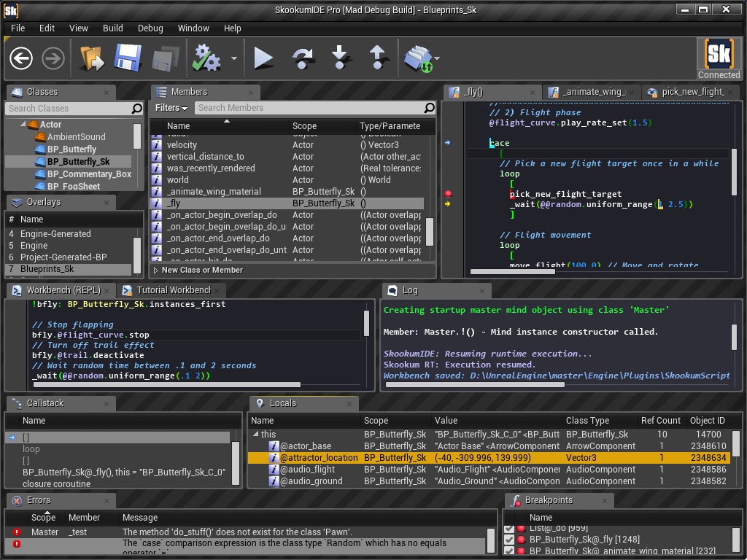Click the class icon beside BP_Commentary_Box
747x560 pixels.
40,174
